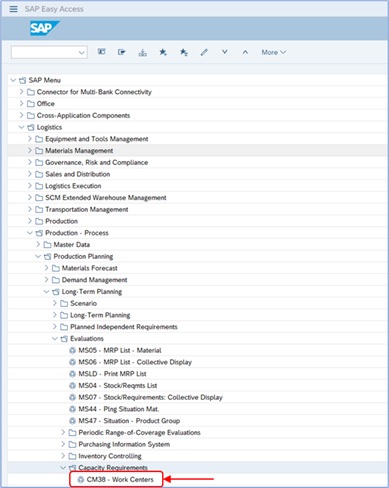The height and width of the screenshot is (488, 389).
Task: Select the Transportation Management folder icon
Action: (39, 209)
